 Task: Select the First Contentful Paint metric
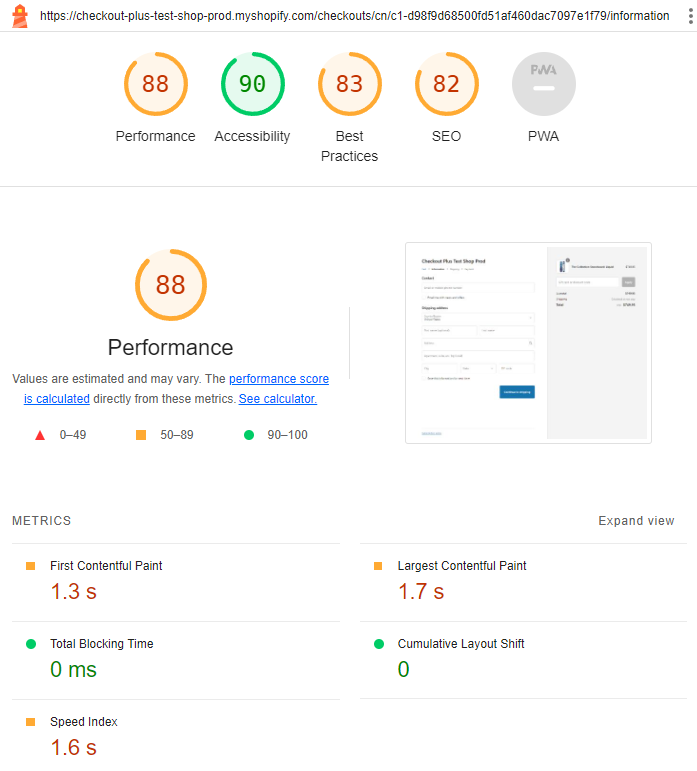(176, 582)
